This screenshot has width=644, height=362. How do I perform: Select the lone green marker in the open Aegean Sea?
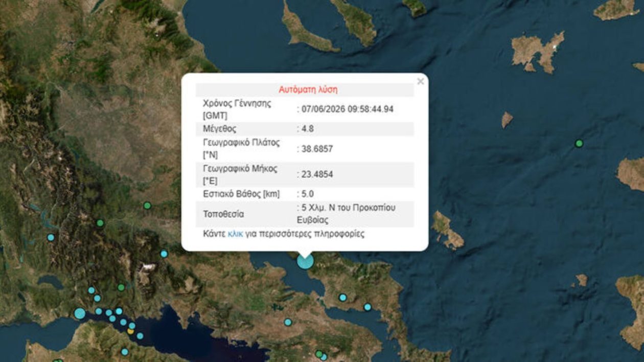(x=579, y=143)
